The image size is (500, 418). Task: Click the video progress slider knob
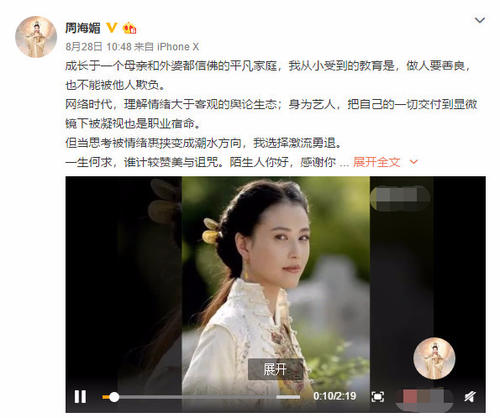coord(114,397)
